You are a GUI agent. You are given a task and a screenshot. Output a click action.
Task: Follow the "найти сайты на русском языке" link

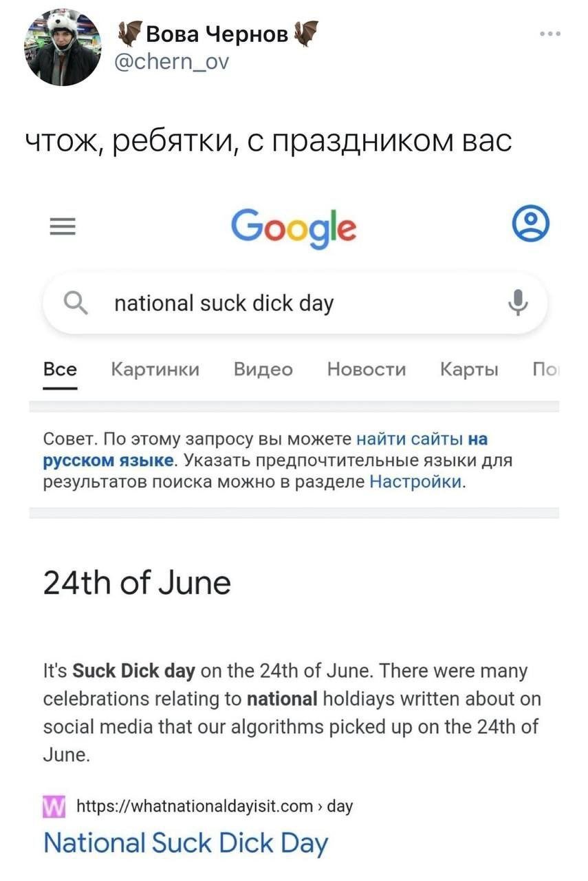tap(422, 439)
